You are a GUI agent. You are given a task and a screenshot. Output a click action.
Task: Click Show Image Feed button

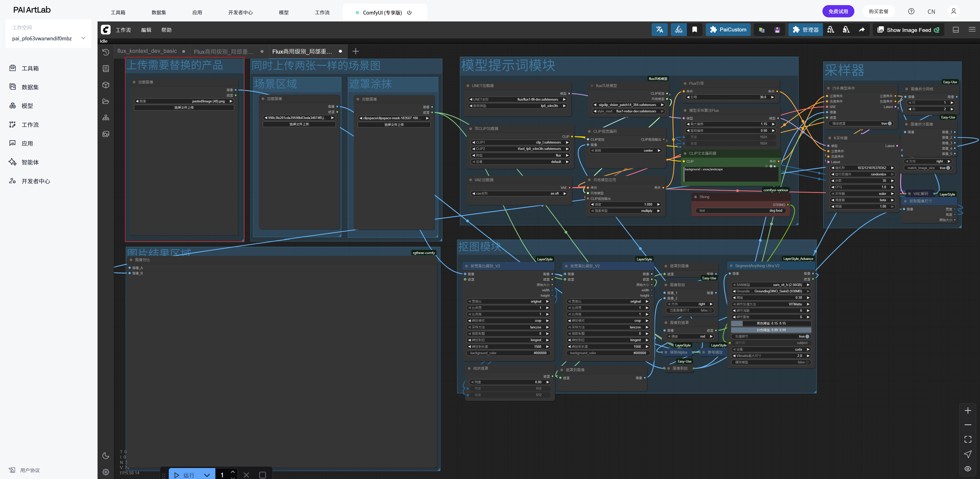tap(908, 30)
